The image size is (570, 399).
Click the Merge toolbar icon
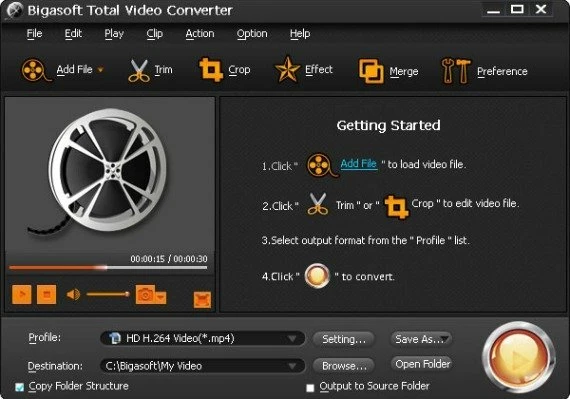coord(371,71)
